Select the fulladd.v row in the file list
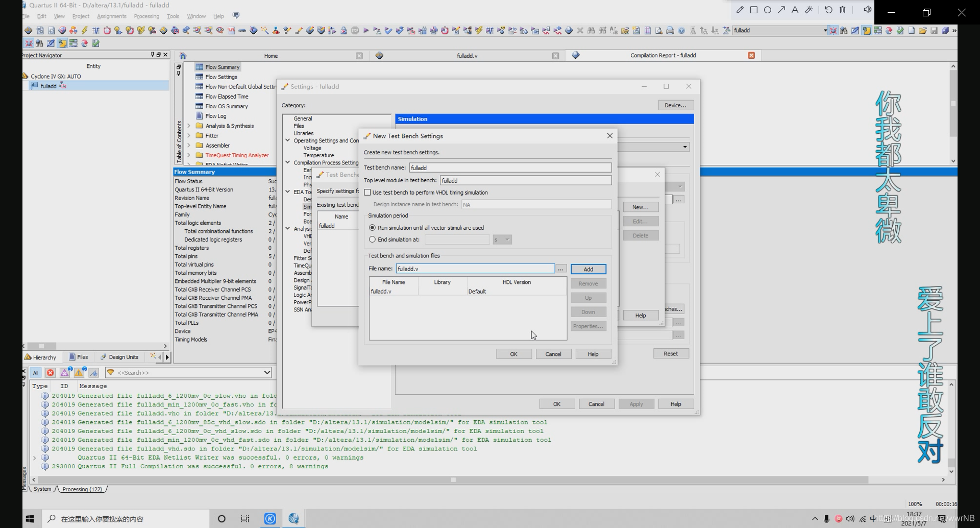Screen dimensions: 980x528 tap(468, 292)
